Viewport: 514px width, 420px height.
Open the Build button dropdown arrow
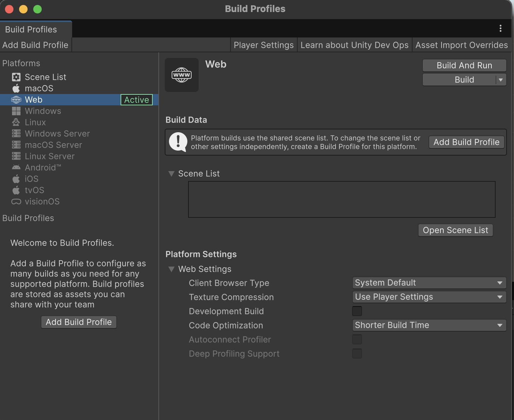tap(501, 80)
